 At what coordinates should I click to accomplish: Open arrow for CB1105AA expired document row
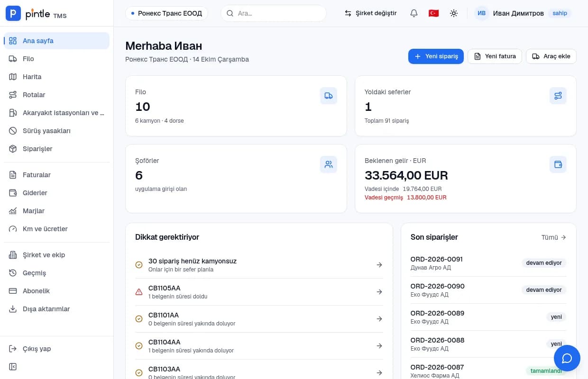(379, 292)
